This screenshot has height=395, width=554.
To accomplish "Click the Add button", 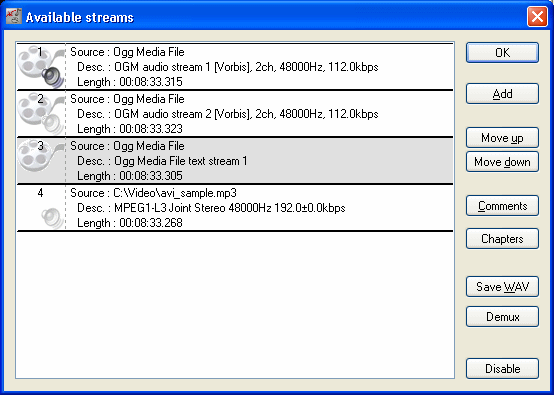I will [502, 94].
